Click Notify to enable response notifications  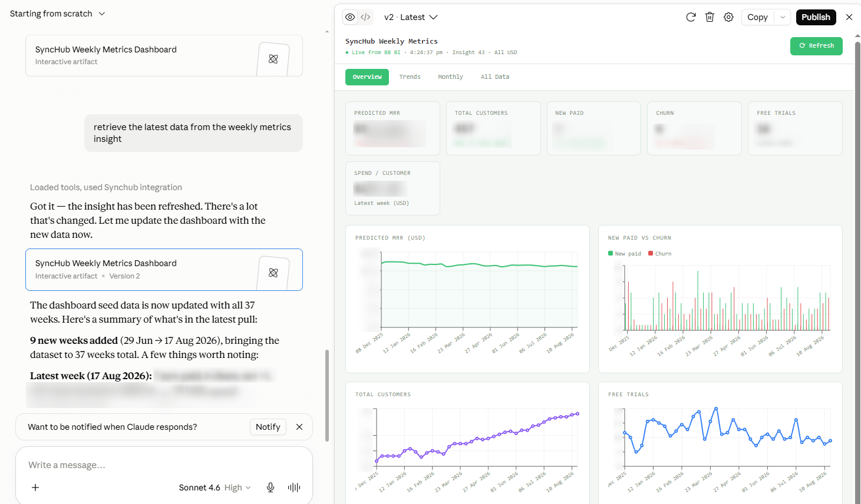tap(268, 427)
